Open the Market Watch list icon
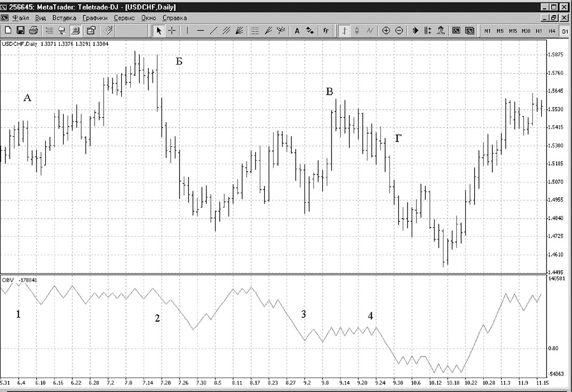This screenshot has height=392, width=572. pyautogui.click(x=49, y=31)
